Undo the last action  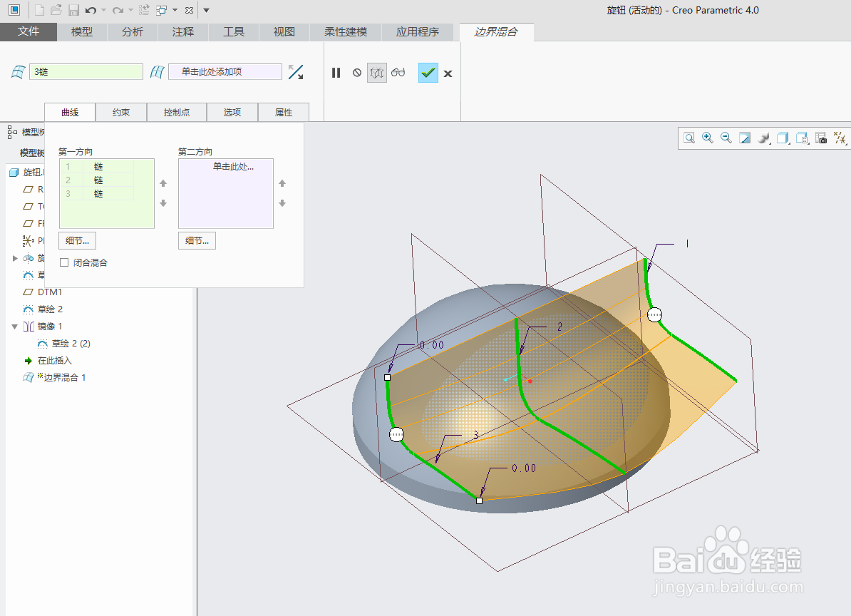tap(90, 10)
